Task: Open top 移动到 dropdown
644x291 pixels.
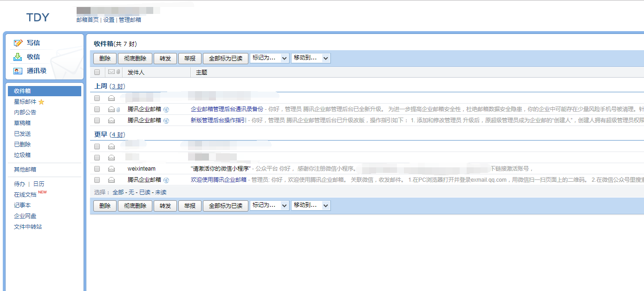Action: click(x=311, y=58)
